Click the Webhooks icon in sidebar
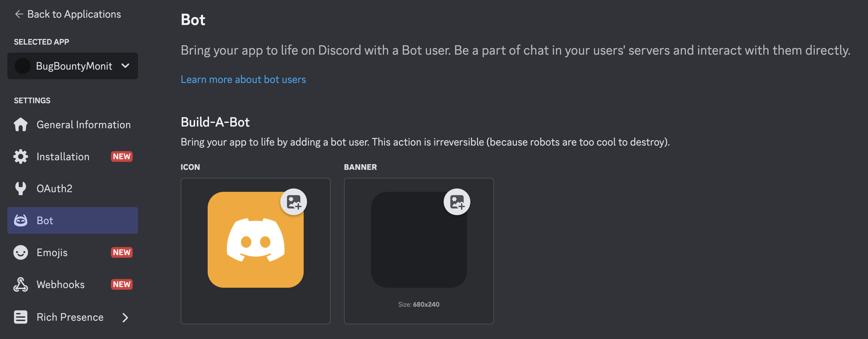This screenshot has height=339, width=868. (21, 284)
